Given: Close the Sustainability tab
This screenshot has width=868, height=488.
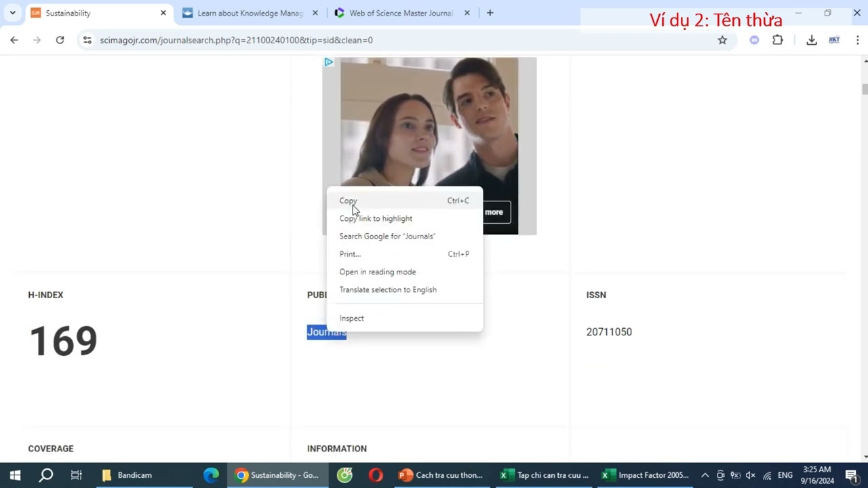Looking at the screenshot, I should tap(163, 13).
